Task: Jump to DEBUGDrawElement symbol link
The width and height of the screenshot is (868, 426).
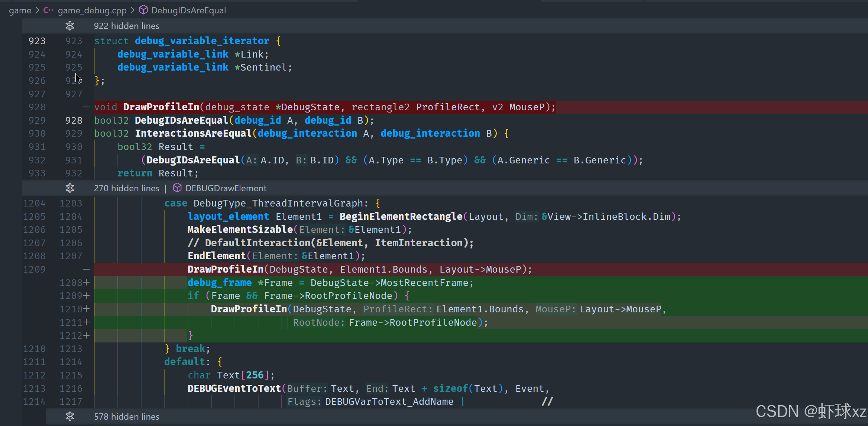Action: tap(226, 188)
